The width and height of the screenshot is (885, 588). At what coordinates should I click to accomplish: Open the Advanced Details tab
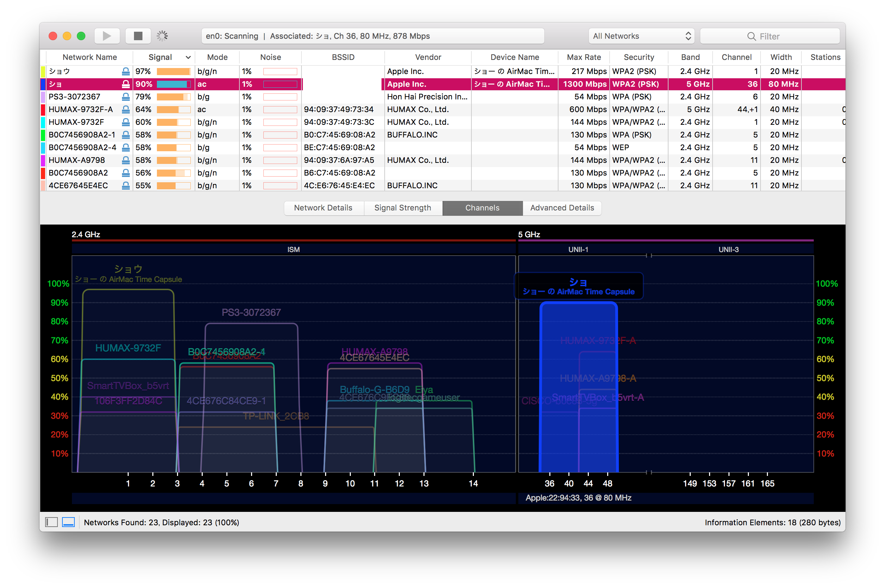[562, 208]
